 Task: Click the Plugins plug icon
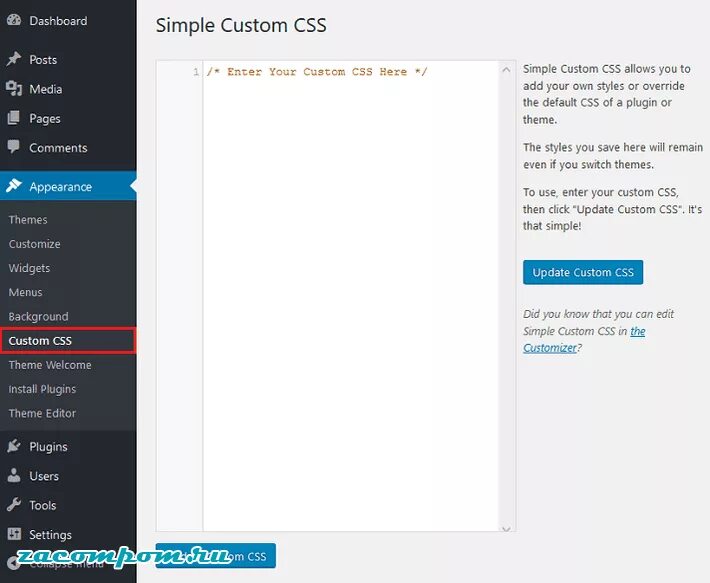(x=14, y=446)
